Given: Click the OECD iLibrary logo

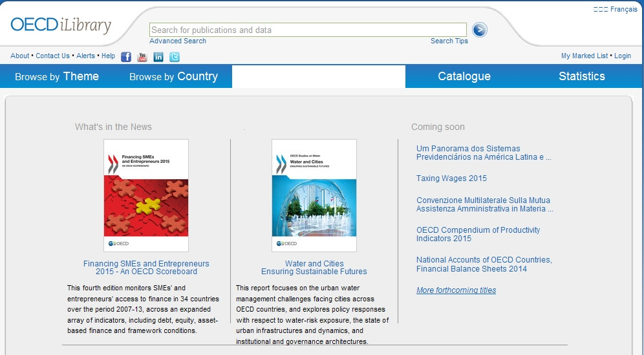Looking at the screenshot, I should 61,25.
